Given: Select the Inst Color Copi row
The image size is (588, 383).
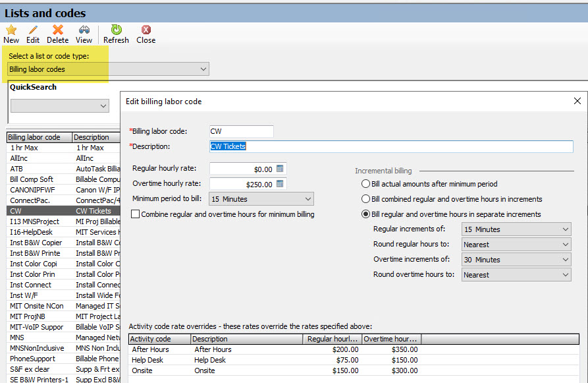Looking at the screenshot, I should point(64,264).
